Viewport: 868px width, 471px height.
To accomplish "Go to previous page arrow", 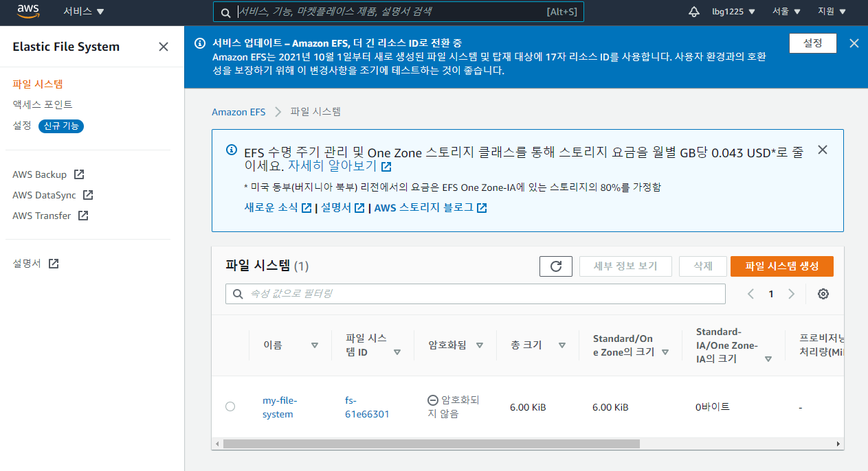I will click(750, 294).
